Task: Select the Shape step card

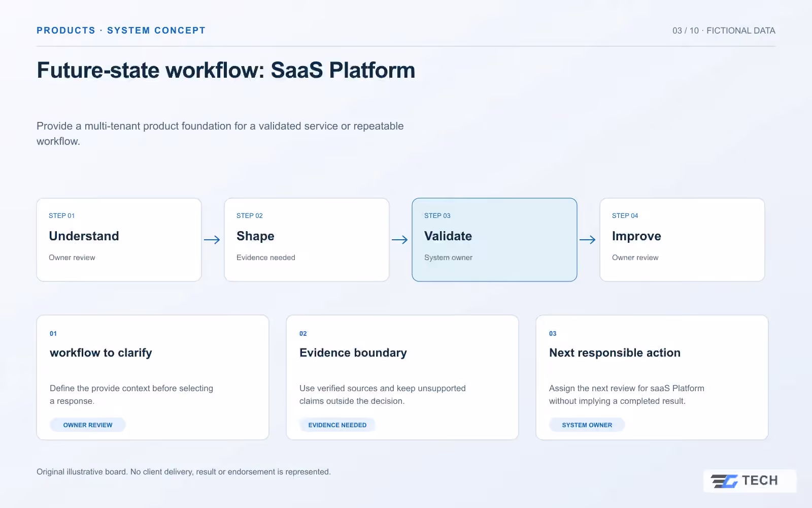Action: click(x=307, y=240)
